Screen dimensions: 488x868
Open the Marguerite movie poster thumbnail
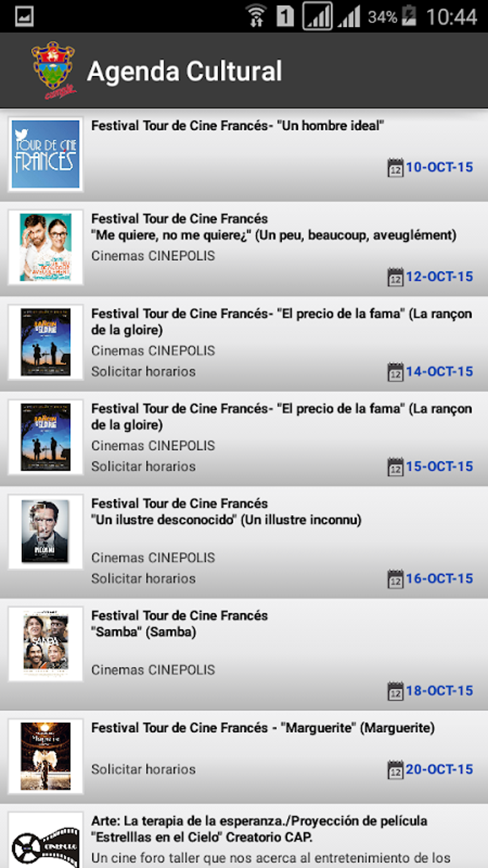45,756
